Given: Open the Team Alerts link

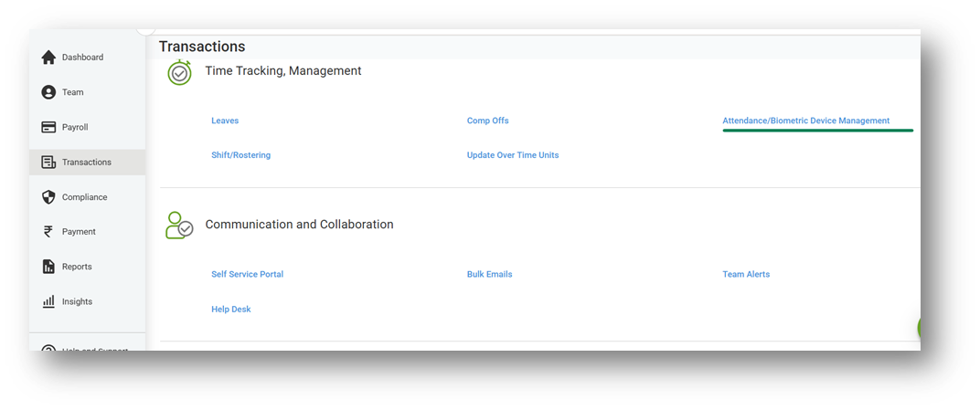Looking at the screenshot, I should (x=746, y=274).
